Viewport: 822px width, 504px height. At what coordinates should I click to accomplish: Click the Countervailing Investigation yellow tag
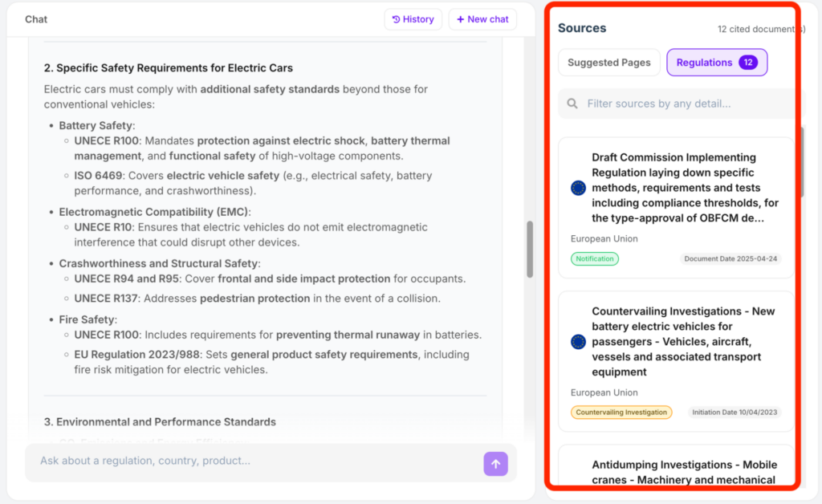(621, 413)
